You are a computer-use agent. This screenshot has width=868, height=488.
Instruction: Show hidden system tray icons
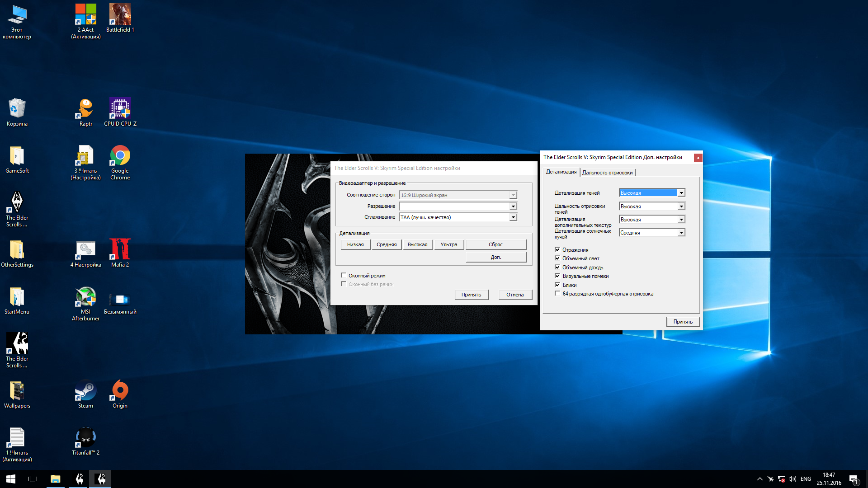(759, 479)
